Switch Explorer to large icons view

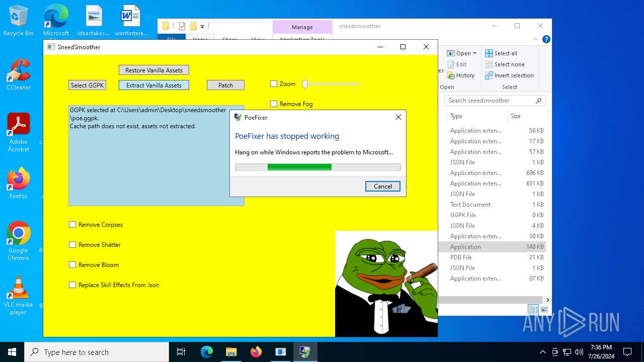point(544,310)
